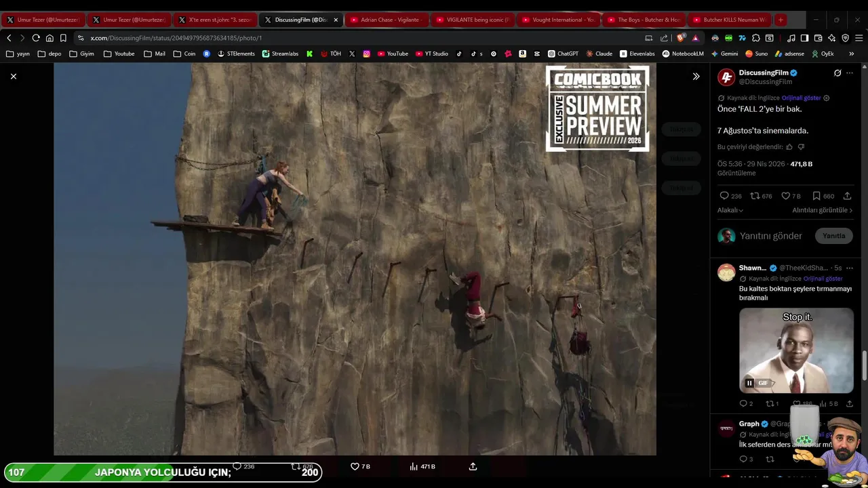The height and width of the screenshot is (488, 868).
Task: Open Claude bookmark
Action: pos(599,54)
